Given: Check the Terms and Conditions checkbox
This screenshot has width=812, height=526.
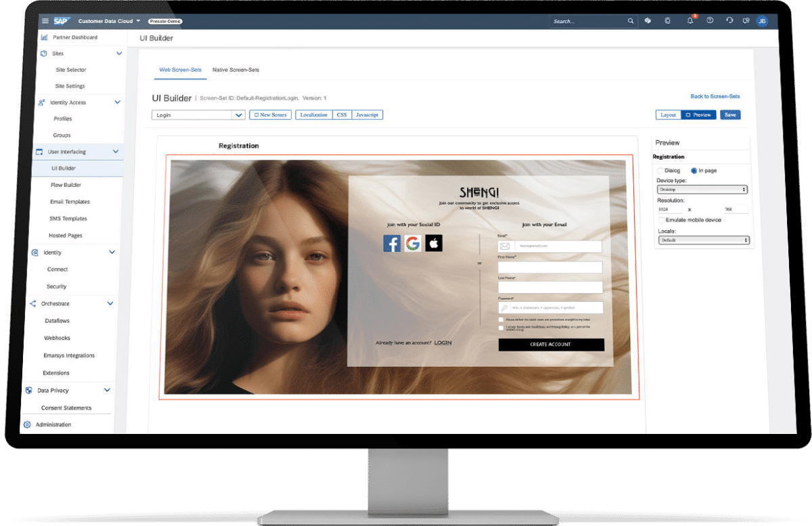Looking at the screenshot, I should [501, 327].
